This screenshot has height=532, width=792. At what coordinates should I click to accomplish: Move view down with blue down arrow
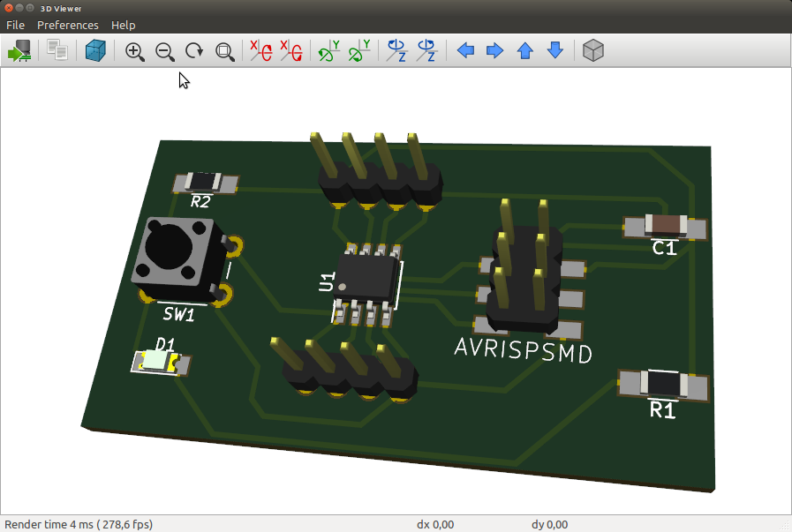tap(555, 50)
